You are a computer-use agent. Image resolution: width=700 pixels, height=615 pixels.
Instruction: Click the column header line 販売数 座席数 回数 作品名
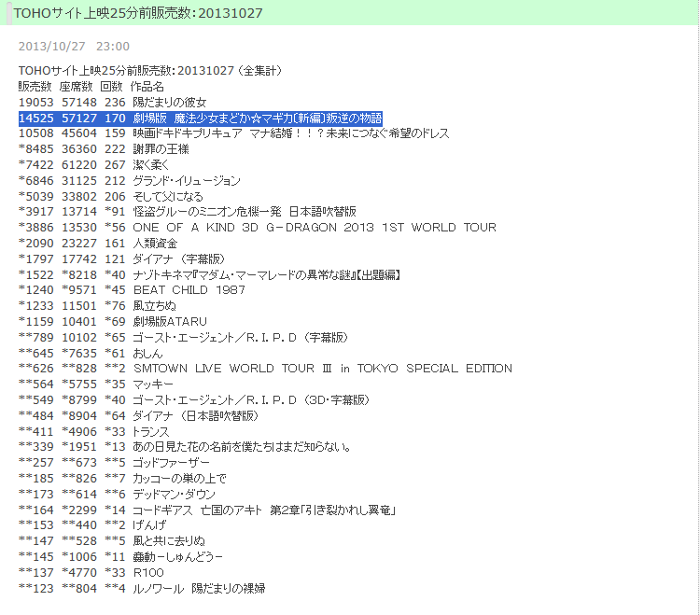pos(91,87)
